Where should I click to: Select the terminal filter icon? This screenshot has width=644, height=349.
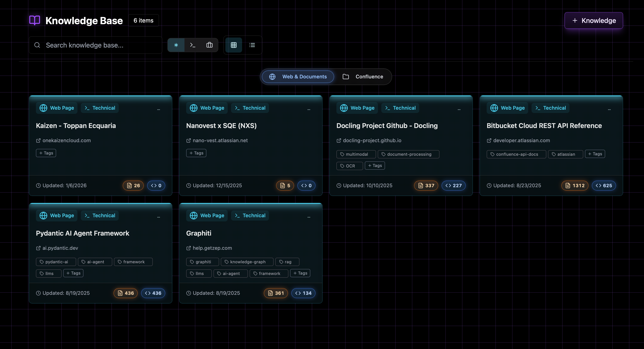[x=192, y=45]
